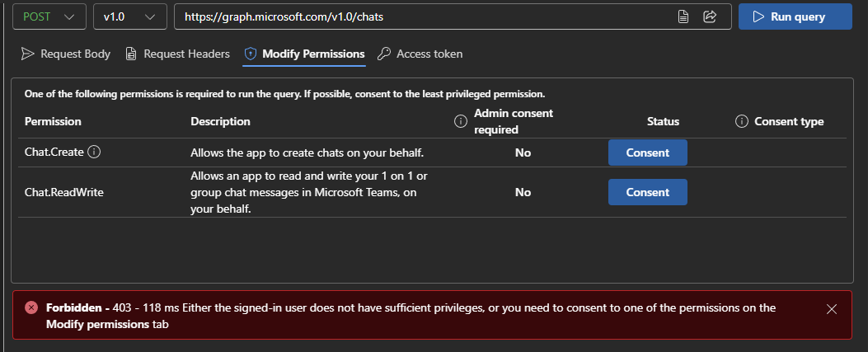
Task: Switch to the Request Headers tab
Action: [x=177, y=54]
